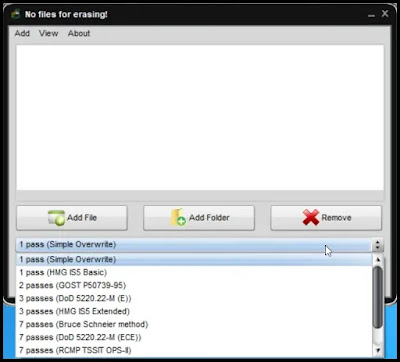The width and height of the screenshot is (400, 362).
Task: Minimize the file eraser window
Action: coord(371,15)
